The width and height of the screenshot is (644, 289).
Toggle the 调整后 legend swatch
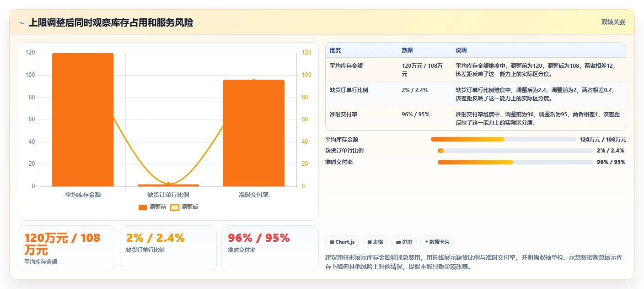175,207
